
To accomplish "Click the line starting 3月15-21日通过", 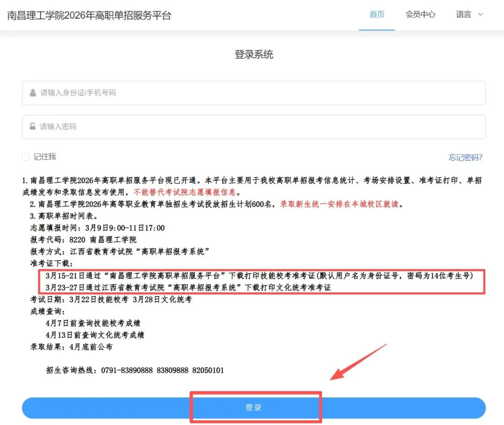I will (259, 276).
